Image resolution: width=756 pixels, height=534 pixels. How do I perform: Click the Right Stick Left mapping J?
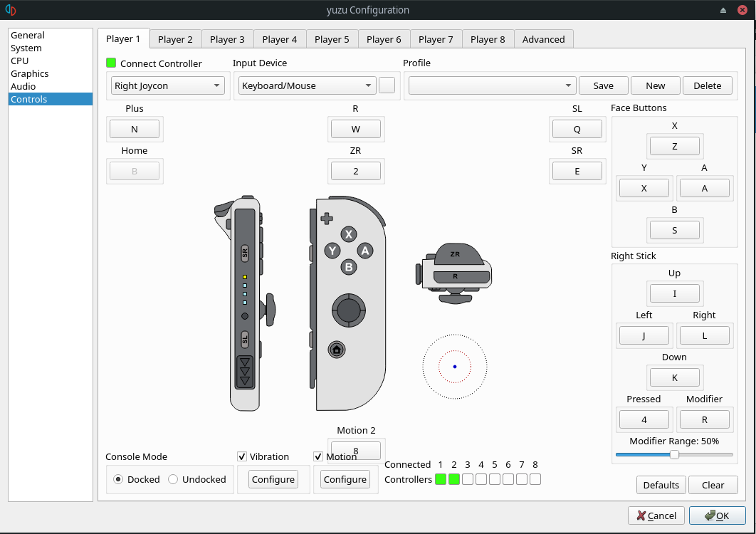(x=644, y=335)
